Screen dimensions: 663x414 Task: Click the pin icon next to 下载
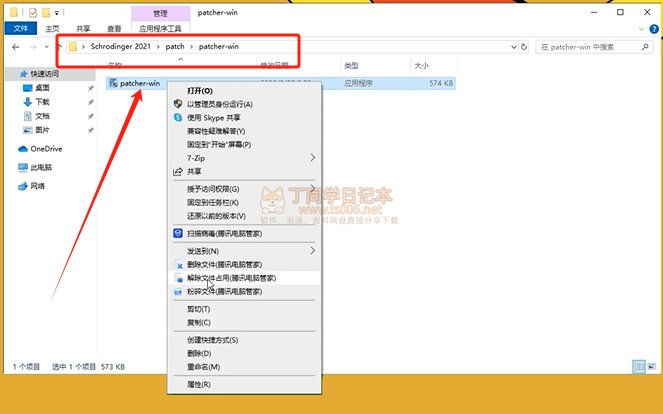pyautogui.click(x=90, y=102)
